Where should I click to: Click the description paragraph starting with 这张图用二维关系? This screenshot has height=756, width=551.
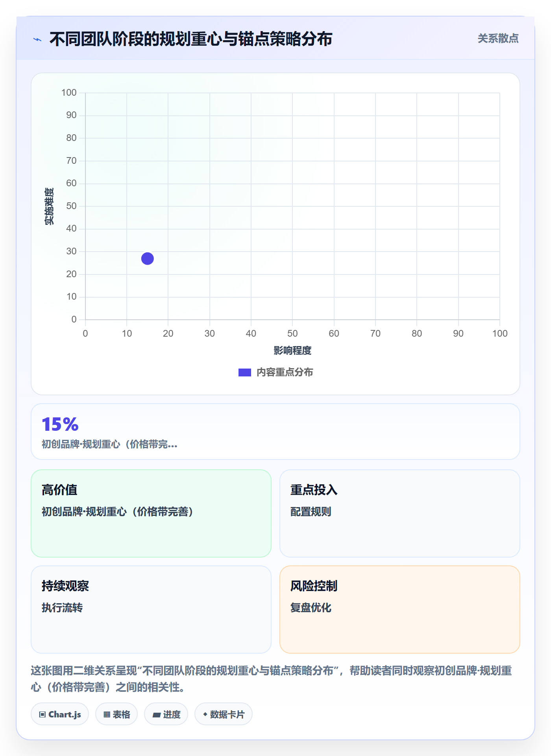click(x=272, y=679)
